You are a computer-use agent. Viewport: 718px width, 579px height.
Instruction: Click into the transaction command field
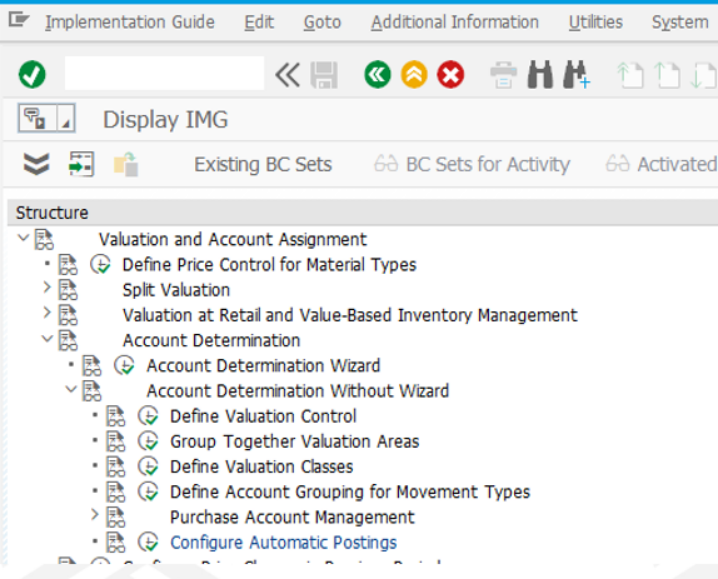[x=164, y=73]
